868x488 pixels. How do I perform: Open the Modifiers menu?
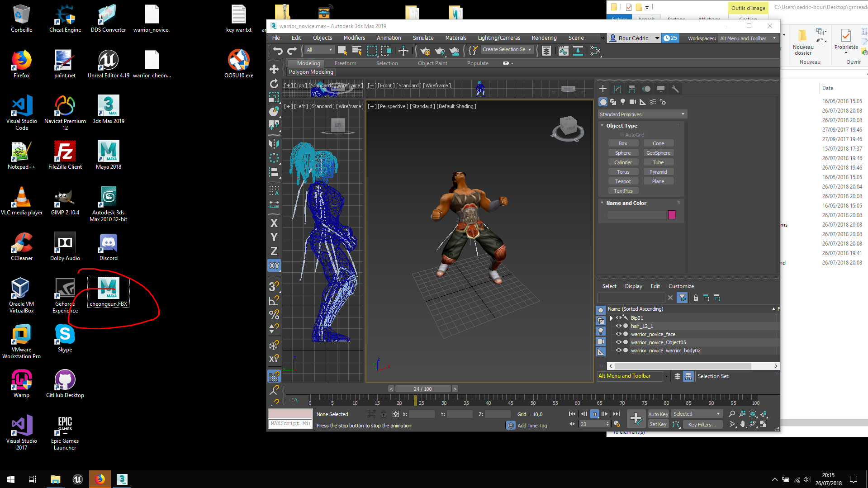(x=354, y=38)
